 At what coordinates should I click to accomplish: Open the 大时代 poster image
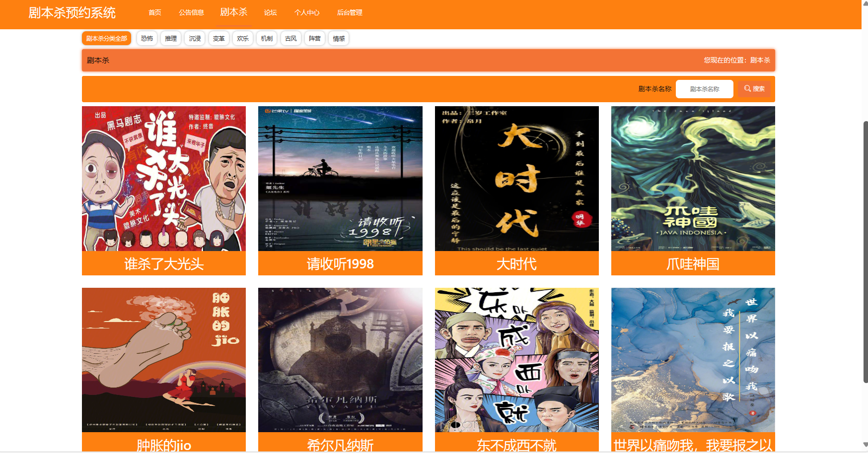(x=517, y=179)
